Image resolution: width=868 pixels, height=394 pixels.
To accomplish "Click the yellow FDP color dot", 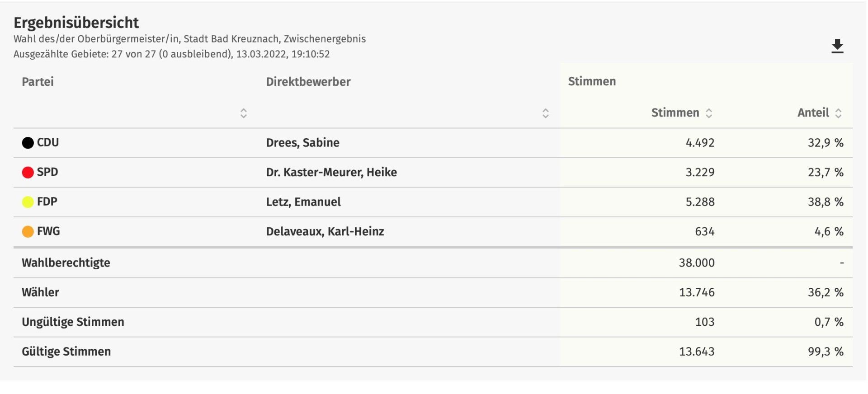I will (28, 202).
